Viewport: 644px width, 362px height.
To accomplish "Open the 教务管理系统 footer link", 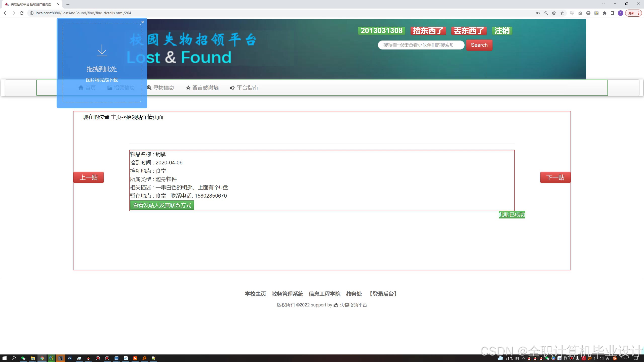I will click(287, 294).
